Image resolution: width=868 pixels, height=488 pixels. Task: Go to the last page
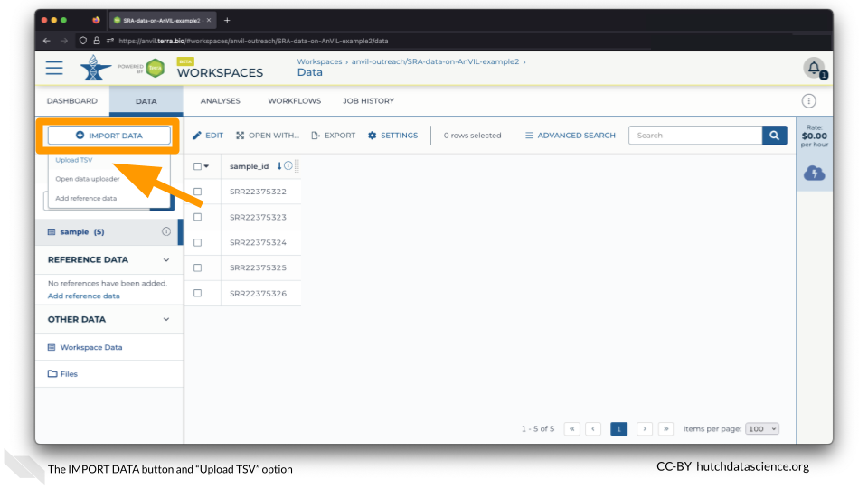click(666, 428)
